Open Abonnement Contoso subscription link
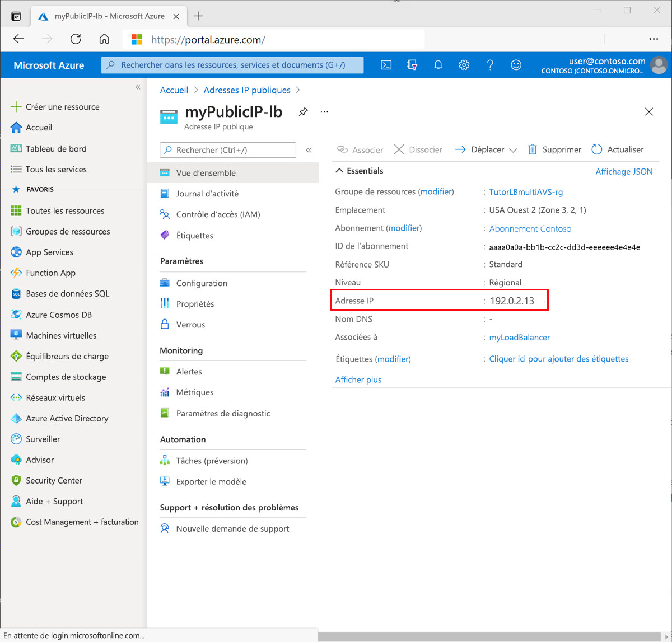672x642 pixels. (530, 228)
